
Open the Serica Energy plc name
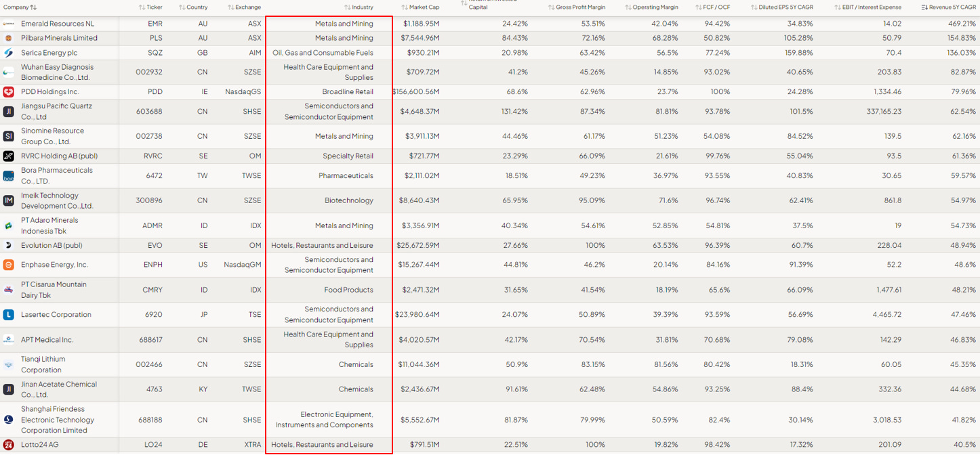(49, 53)
